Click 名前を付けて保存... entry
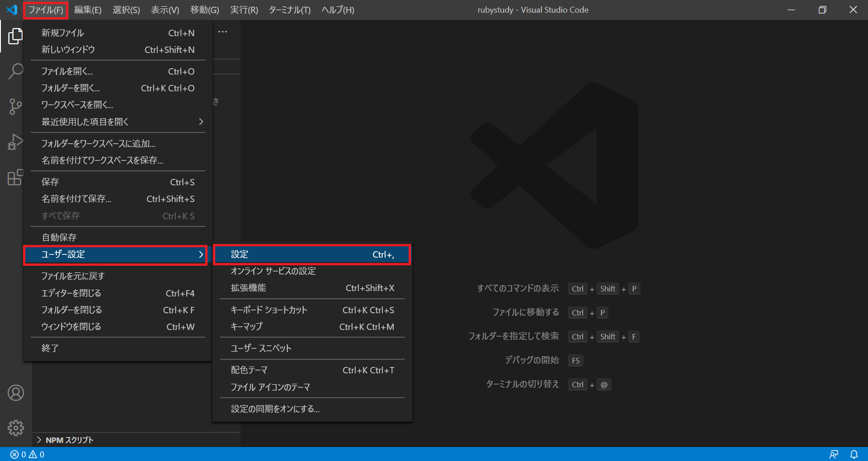 pos(118,199)
